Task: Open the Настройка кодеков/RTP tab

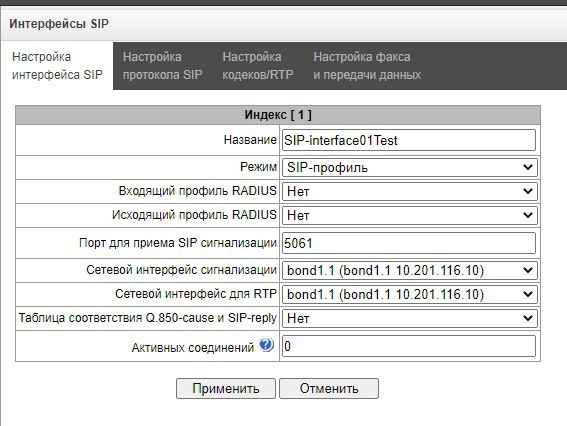Action: (257, 65)
